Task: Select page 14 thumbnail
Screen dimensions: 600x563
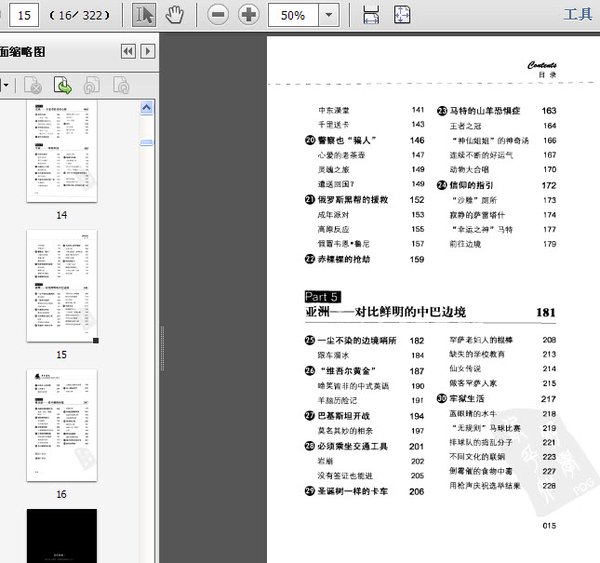Action: 61,155
